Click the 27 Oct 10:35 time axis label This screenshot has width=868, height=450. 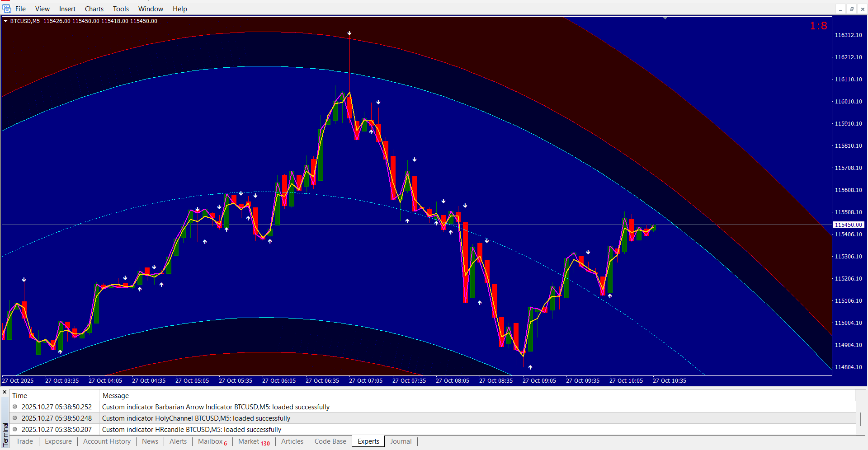pyautogui.click(x=670, y=380)
